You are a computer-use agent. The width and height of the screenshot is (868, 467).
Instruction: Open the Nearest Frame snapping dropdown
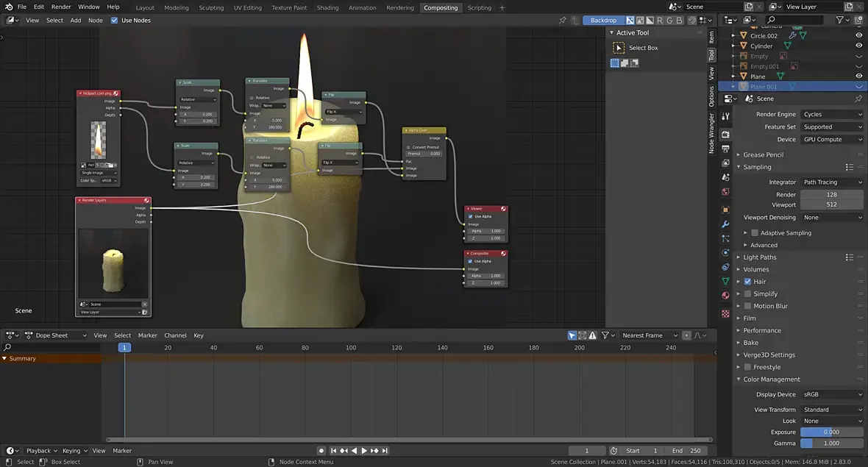[650, 335]
